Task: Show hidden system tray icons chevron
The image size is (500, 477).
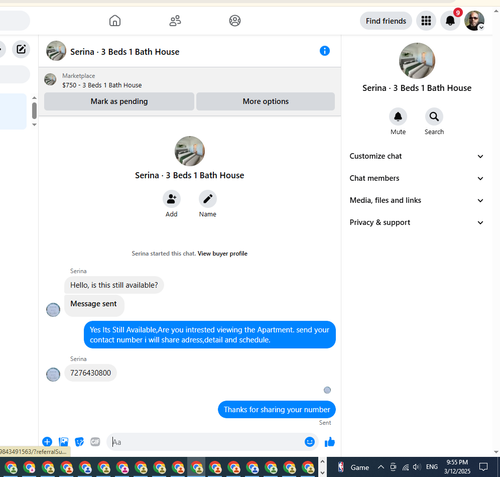Action: [x=381, y=467]
